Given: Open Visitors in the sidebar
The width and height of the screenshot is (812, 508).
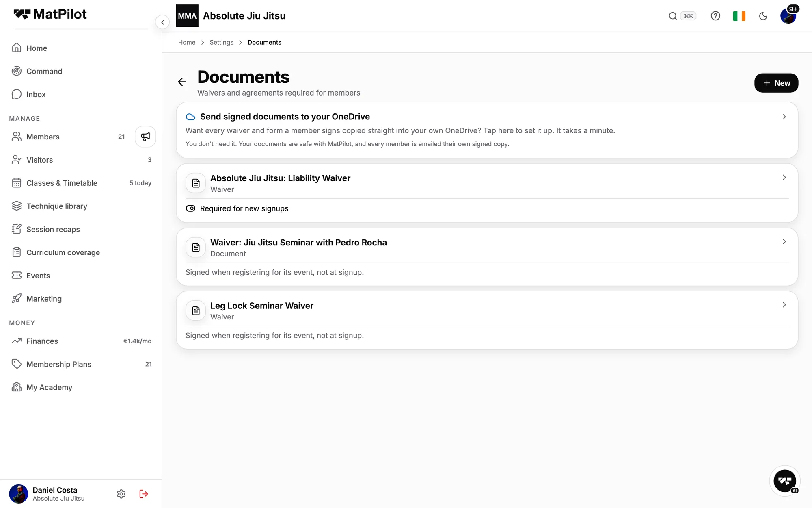Looking at the screenshot, I should 81,160.
